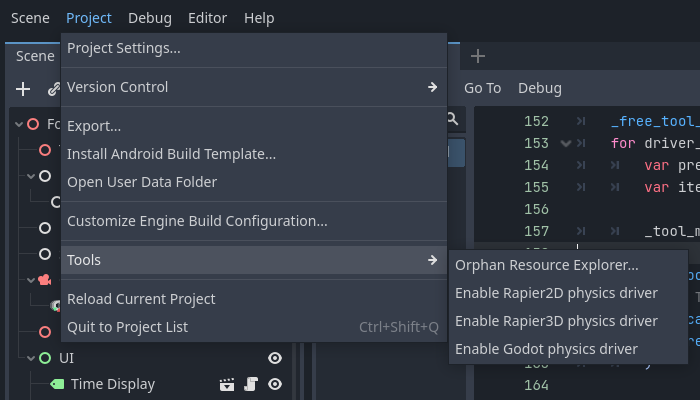
Task: Select the Time Display node
Action: pos(113,384)
